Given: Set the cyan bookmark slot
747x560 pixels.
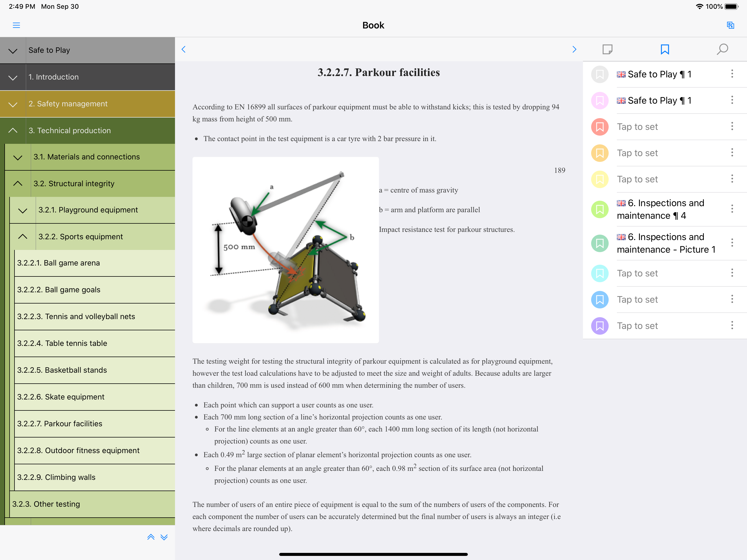Looking at the screenshot, I should pos(600,273).
